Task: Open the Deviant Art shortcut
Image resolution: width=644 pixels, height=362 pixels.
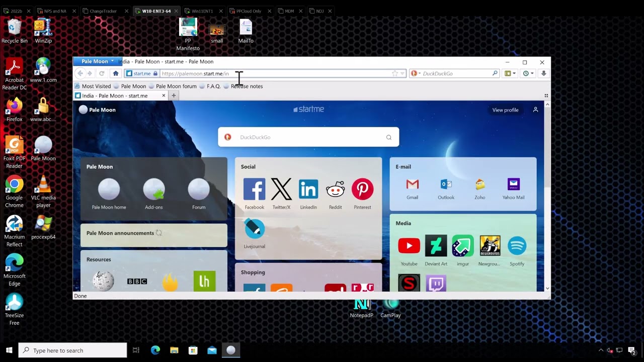Action: [x=436, y=250]
